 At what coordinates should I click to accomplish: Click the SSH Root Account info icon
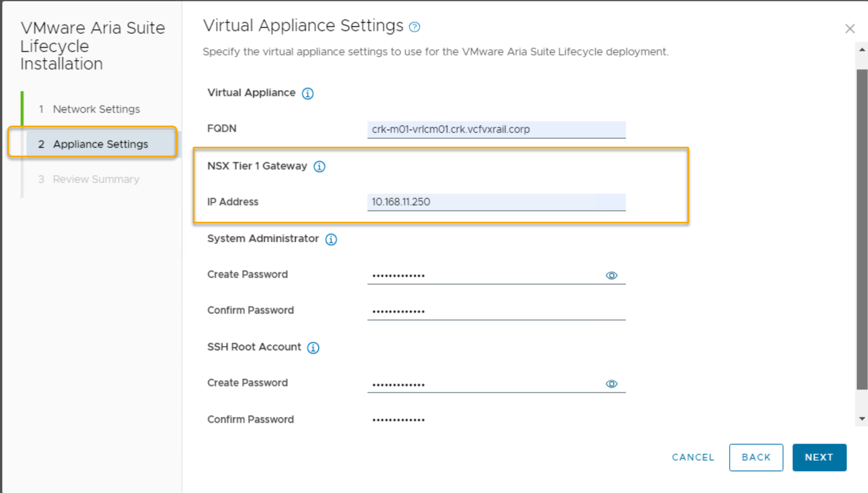(313, 348)
